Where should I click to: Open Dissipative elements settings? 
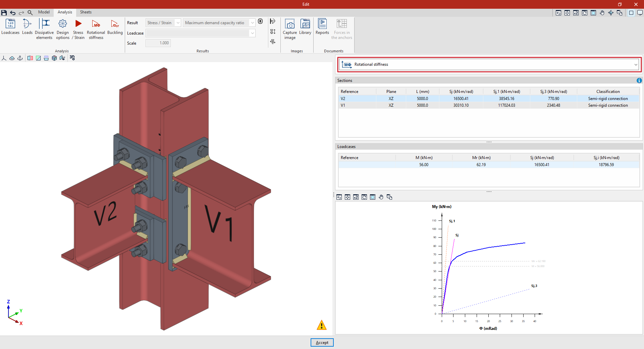coord(44,29)
